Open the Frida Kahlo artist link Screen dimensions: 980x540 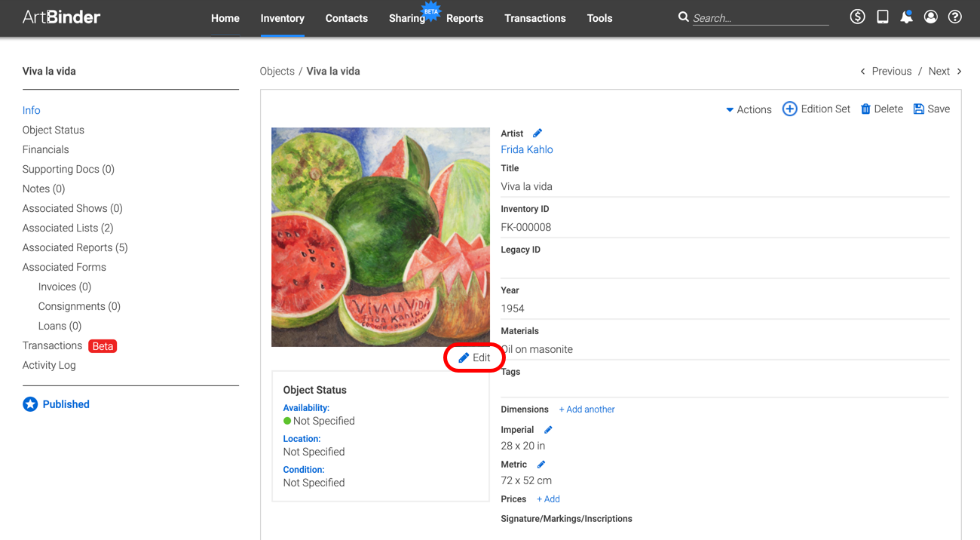coord(527,149)
